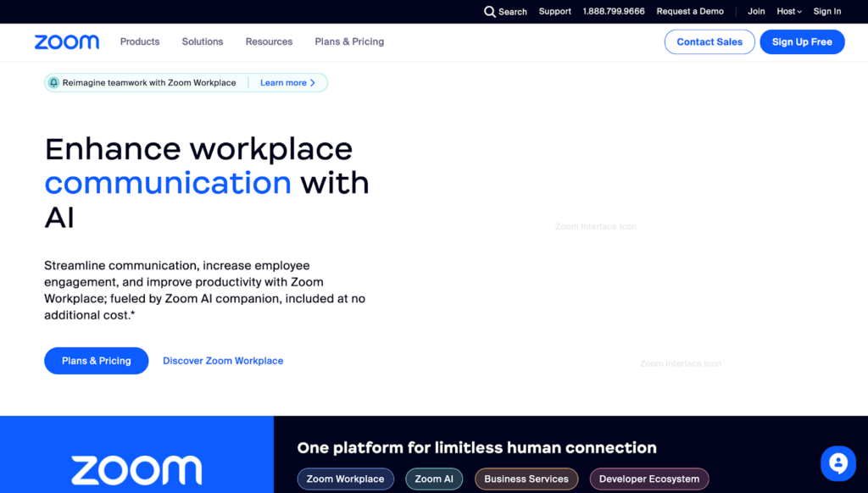Click Reimagine teamwork with Zoom Workplace text

point(149,83)
